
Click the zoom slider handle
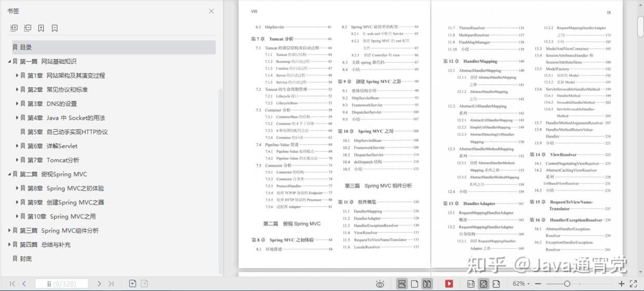click(x=567, y=284)
